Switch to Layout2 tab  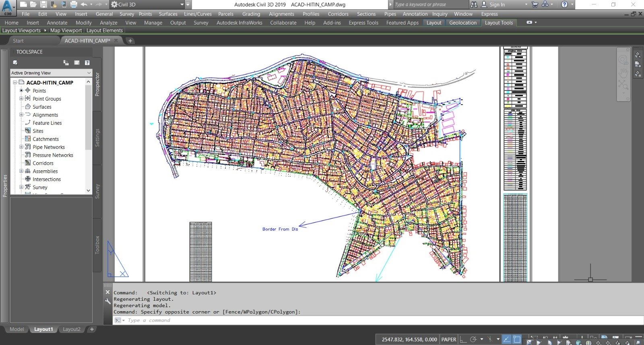point(72,329)
